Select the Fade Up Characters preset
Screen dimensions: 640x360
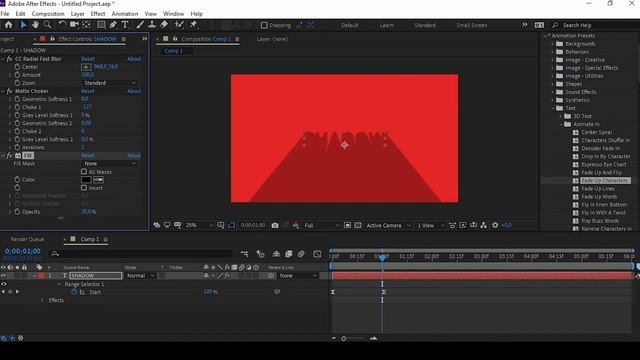point(604,180)
